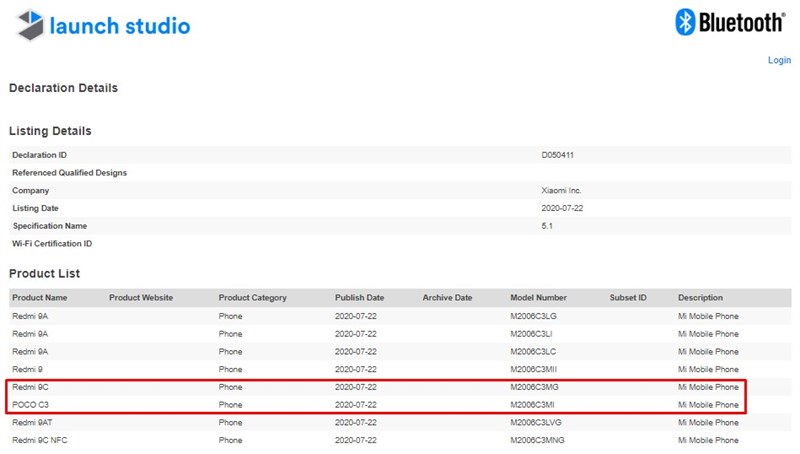Screen dimensions: 800x454
Task: Click the Publish Date column header
Action: tap(360, 298)
